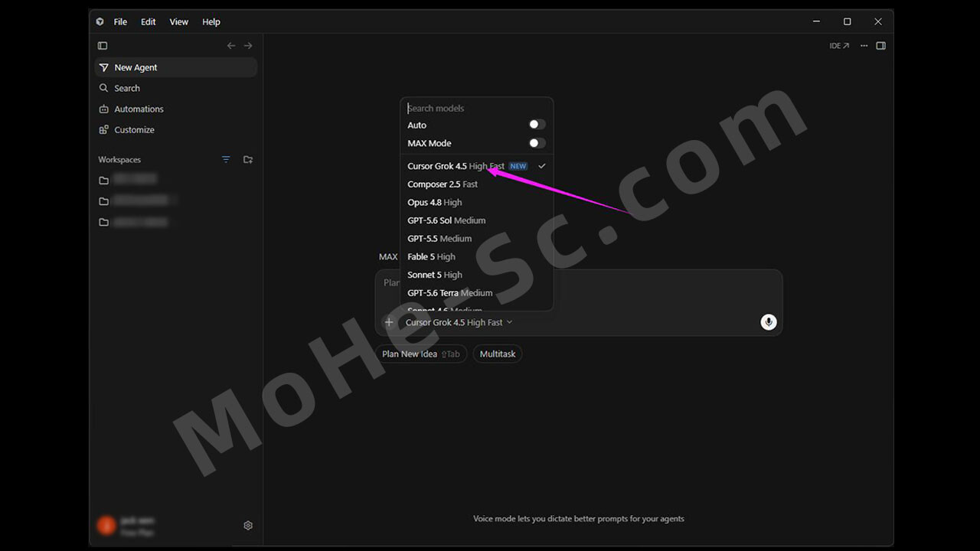
Task: Select GPT-5.6 Sol Medium model
Action: tap(476, 220)
